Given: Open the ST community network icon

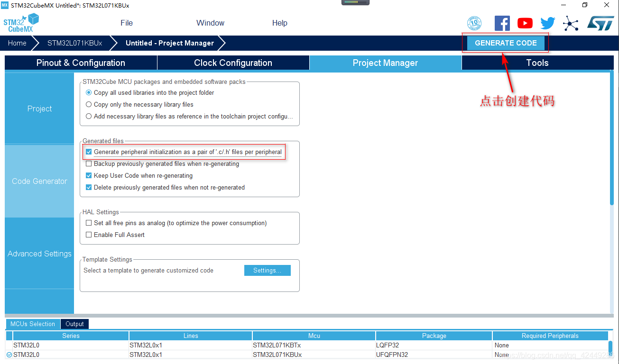Looking at the screenshot, I should (x=571, y=23).
